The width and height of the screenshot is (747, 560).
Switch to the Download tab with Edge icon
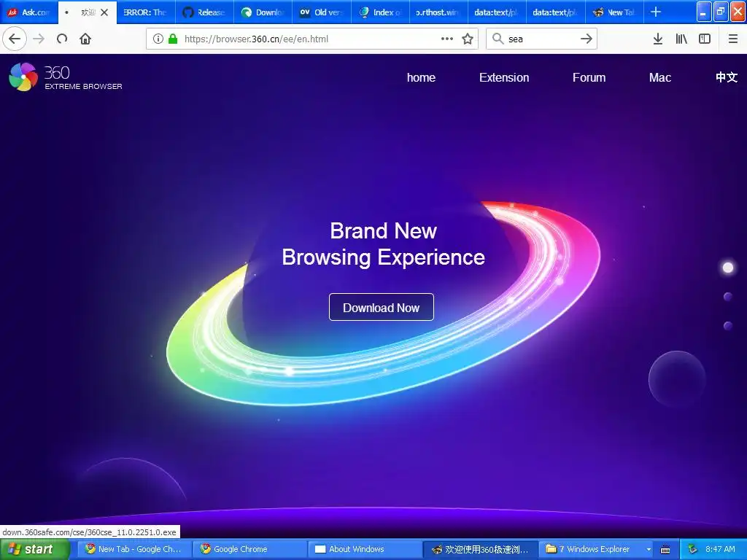[x=263, y=12]
